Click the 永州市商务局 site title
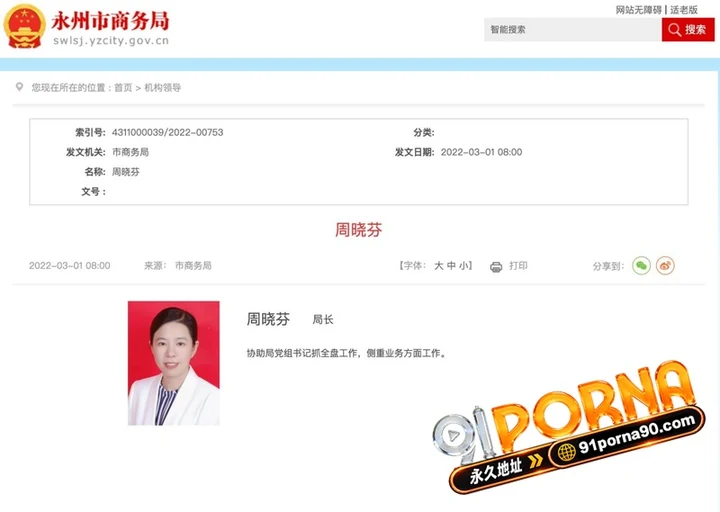The width and height of the screenshot is (720, 512). point(111,21)
